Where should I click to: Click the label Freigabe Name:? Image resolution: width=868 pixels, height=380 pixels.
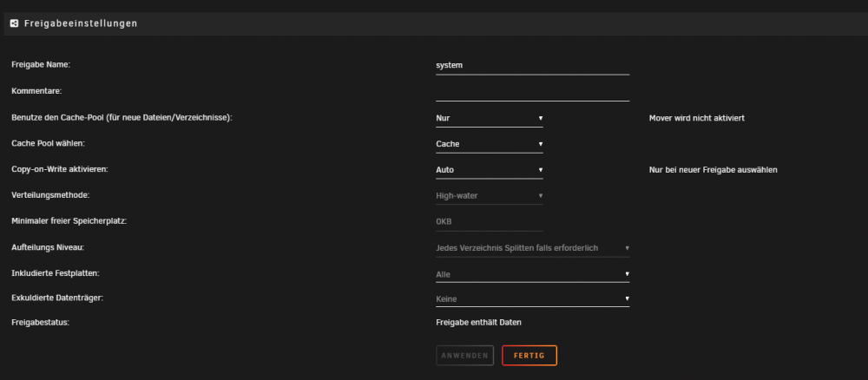pyautogui.click(x=41, y=65)
